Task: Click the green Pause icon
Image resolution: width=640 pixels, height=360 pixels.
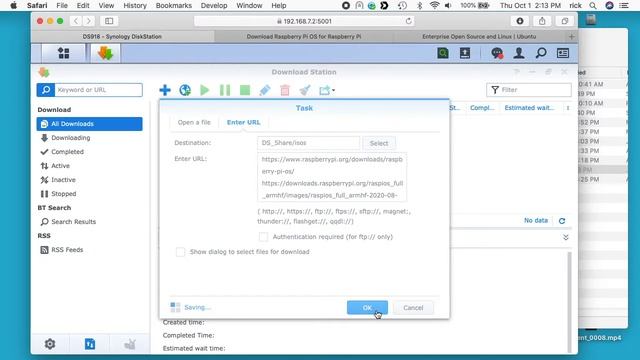Action: [225, 90]
